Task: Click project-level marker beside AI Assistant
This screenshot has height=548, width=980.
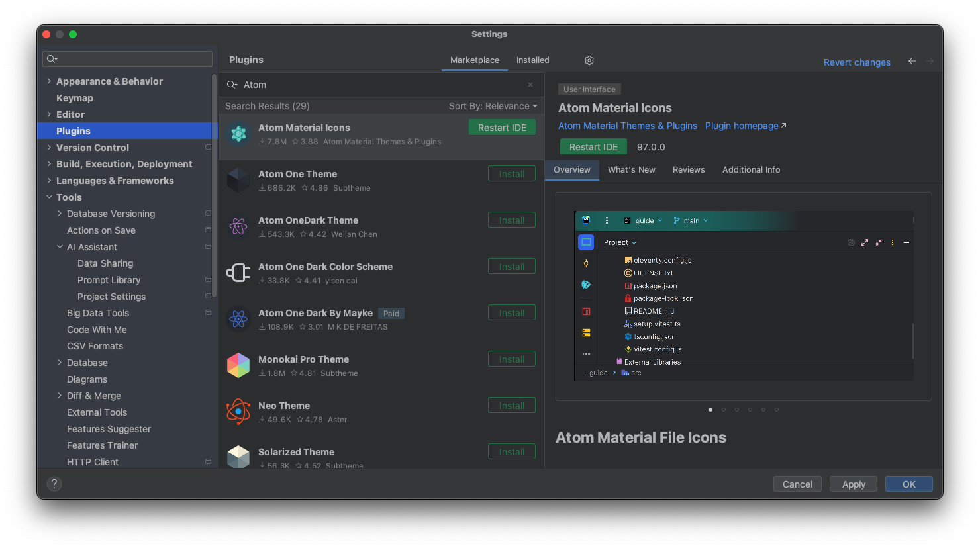Action: click(208, 246)
